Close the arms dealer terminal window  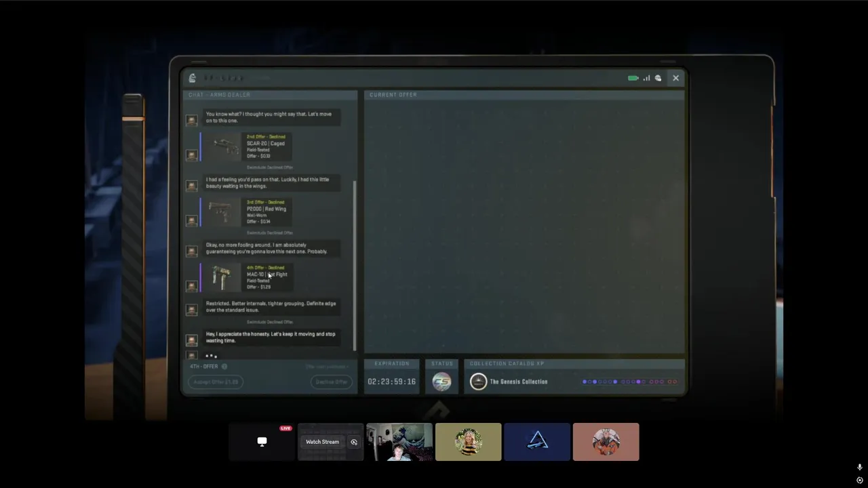tap(675, 78)
